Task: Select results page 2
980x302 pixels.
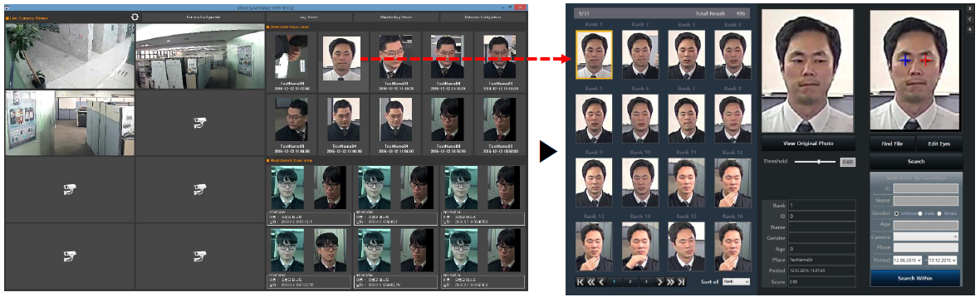Action: 630,282
